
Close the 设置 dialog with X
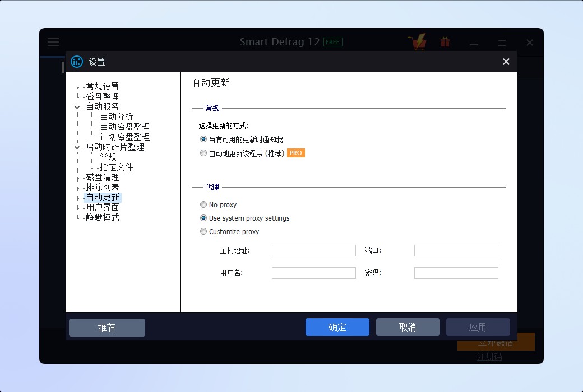tap(506, 62)
